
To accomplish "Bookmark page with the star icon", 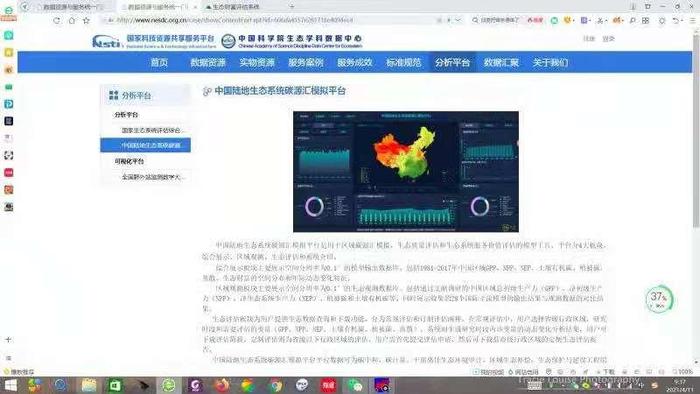I will point(86,21).
